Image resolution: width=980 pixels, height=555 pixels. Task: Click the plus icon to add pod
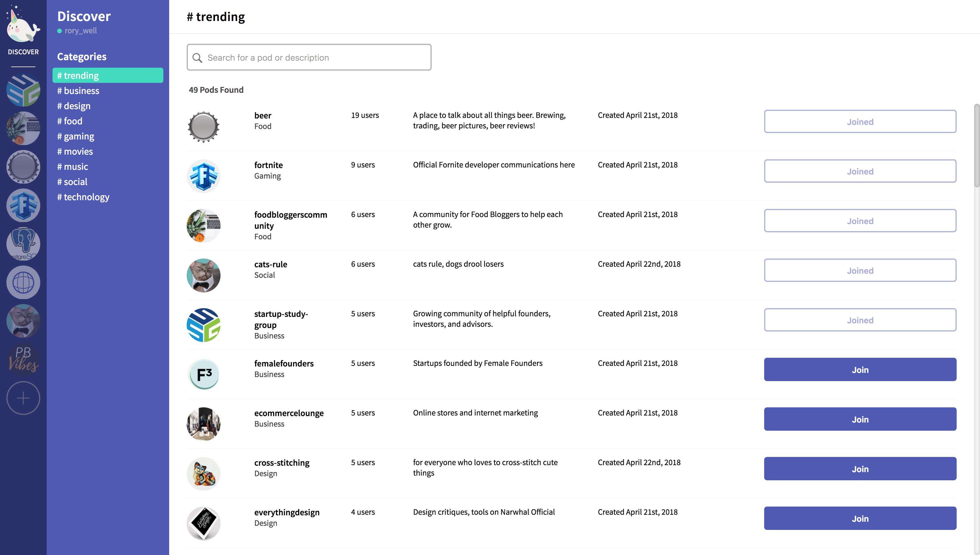tap(23, 398)
